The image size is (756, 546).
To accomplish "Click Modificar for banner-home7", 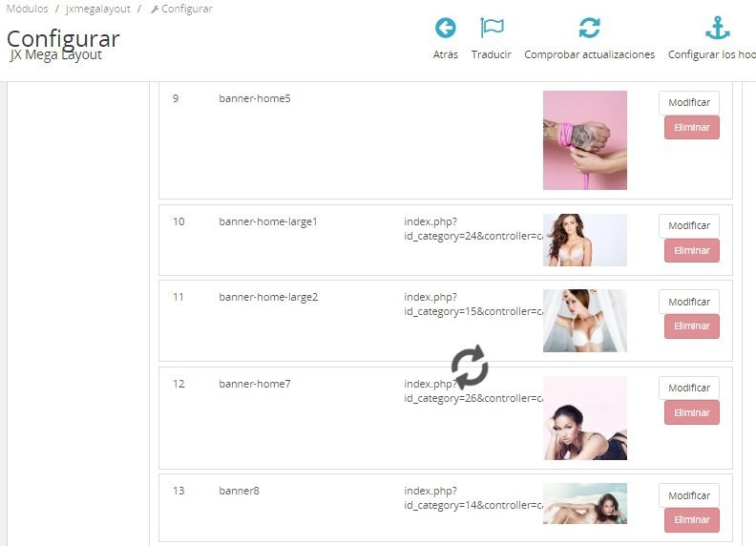I will click(689, 388).
